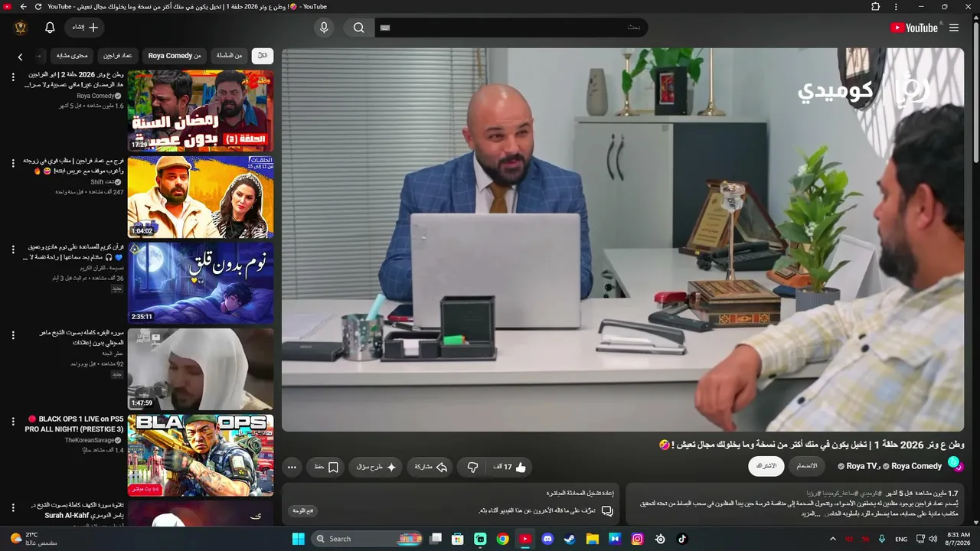Open the clock showing 8:31 AM
The image size is (980, 551).
point(959,539)
